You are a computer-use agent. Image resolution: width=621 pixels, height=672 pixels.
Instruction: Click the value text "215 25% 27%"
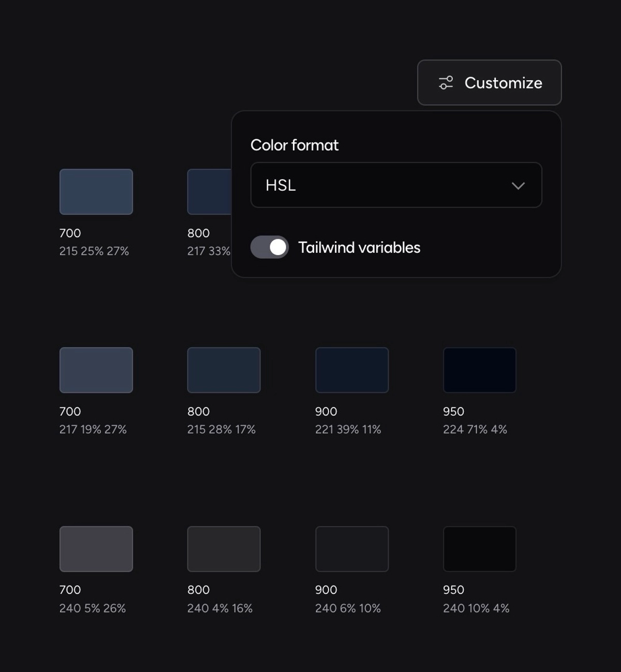pyautogui.click(x=94, y=251)
